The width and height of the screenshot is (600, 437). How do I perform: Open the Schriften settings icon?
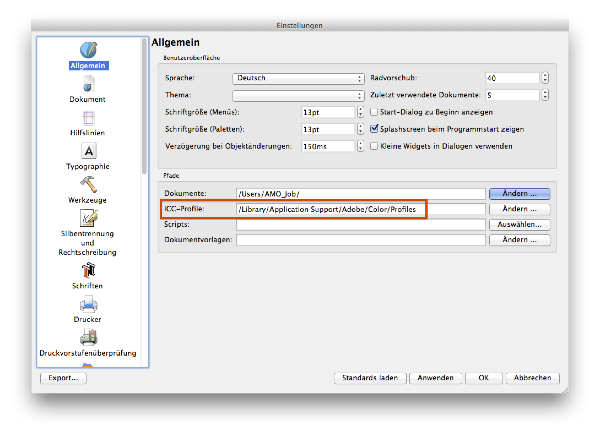coord(88,270)
